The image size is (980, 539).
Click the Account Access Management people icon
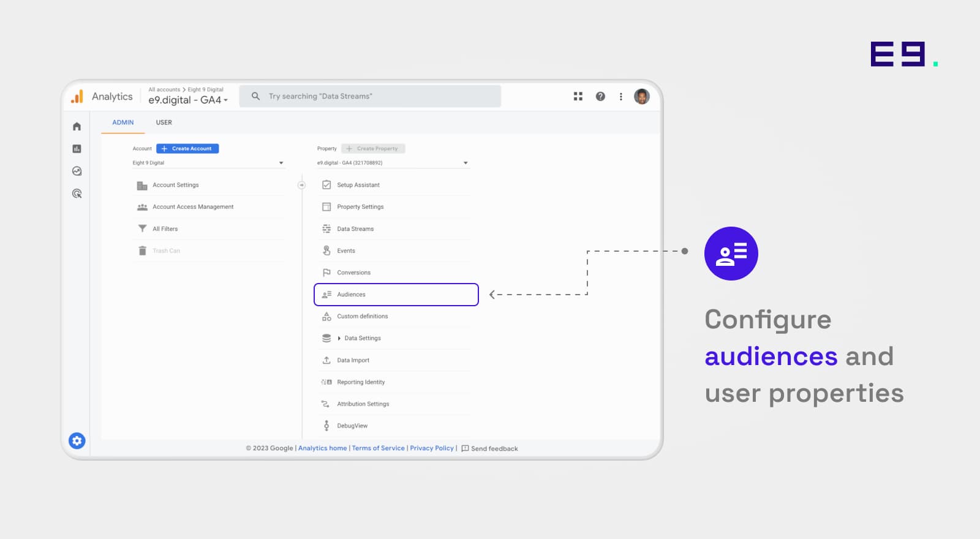tap(142, 207)
